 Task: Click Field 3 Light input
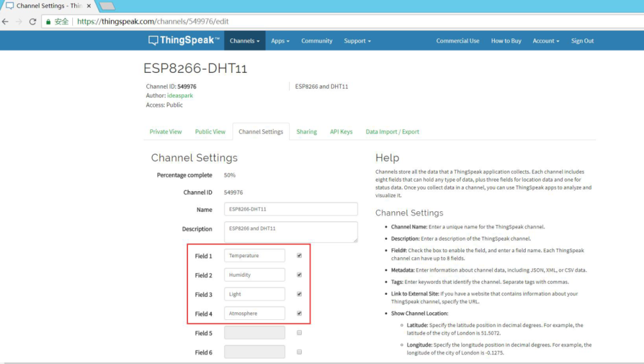(x=255, y=294)
